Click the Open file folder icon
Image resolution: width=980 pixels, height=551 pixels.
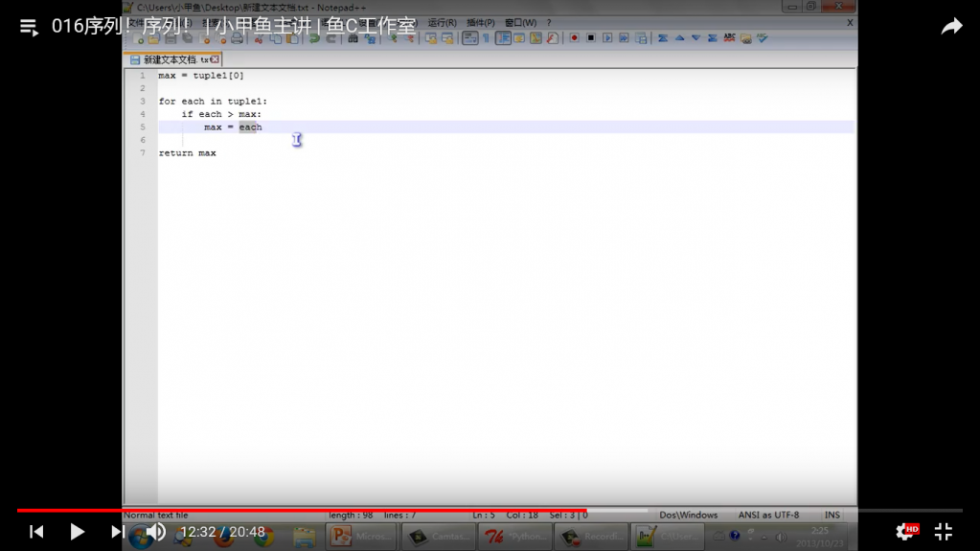coord(154,38)
